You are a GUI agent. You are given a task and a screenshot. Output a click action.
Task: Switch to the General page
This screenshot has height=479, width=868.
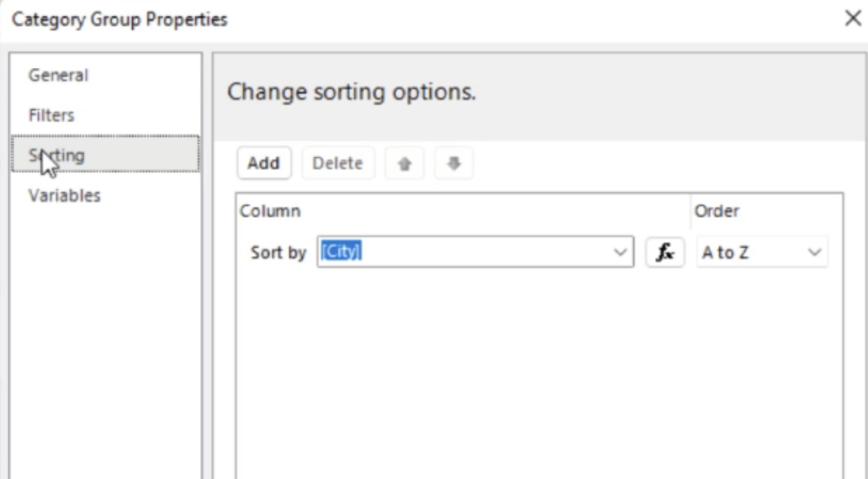click(x=58, y=76)
